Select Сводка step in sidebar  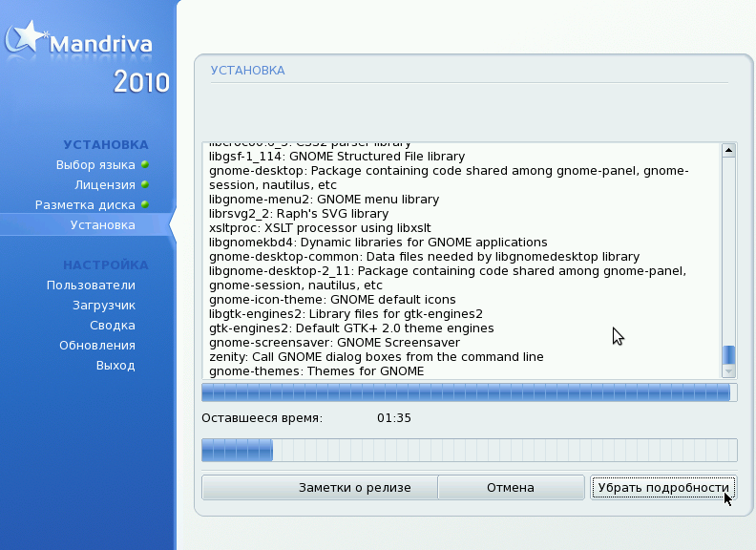(113, 326)
